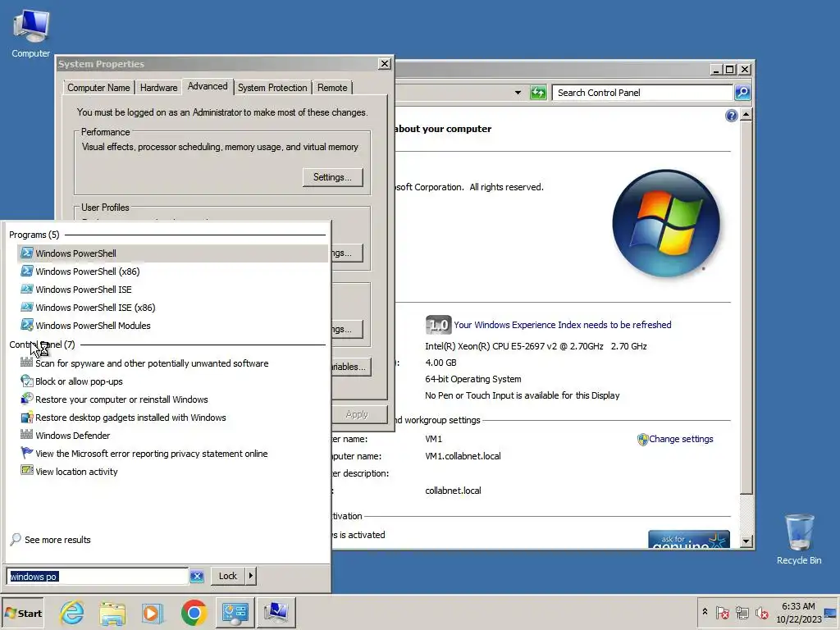Switch to the Remote tab
This screenshot has width=840, height=630.
click(332, 88)
